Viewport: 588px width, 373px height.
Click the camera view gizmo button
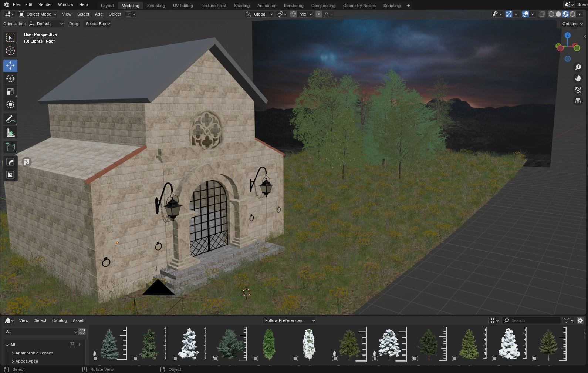[578, 90]
